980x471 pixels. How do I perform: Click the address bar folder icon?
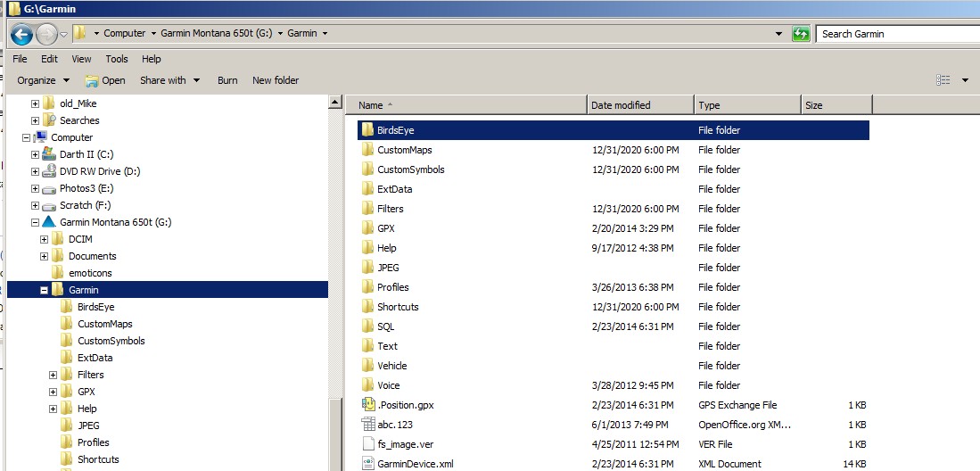(x=79, y=33)
